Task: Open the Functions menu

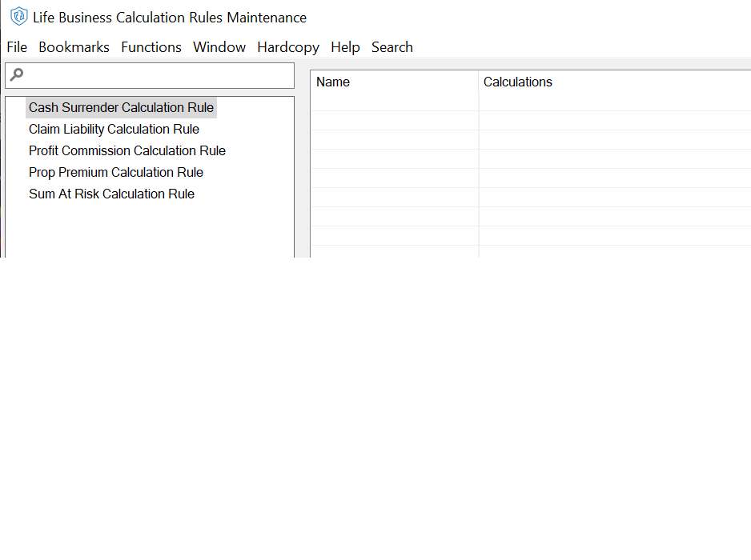Action: pyautogui.click(x=151, y=47)
